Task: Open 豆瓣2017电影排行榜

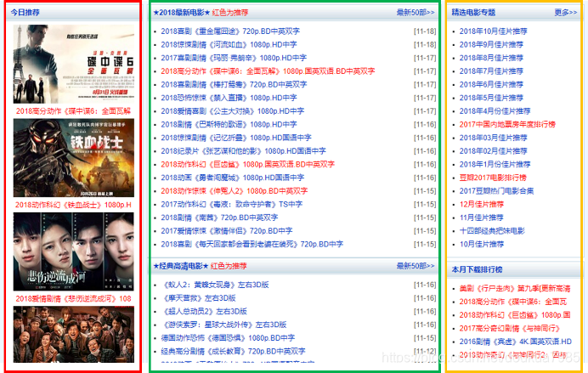Action: 493,178
